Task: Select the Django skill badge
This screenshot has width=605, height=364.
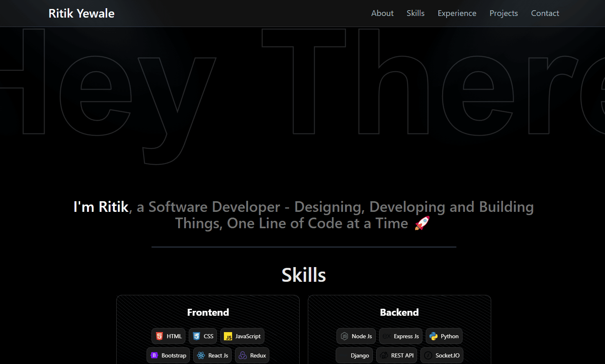Action: pyautogui.click(x=354, y=355)
